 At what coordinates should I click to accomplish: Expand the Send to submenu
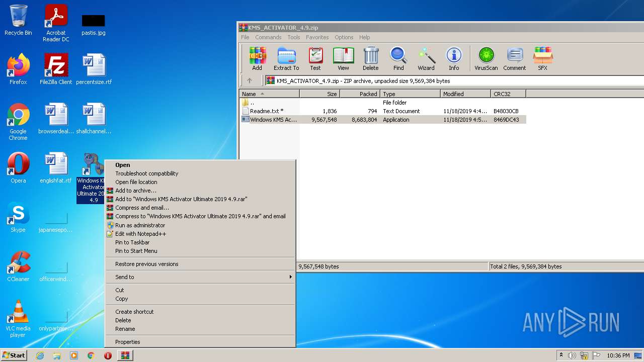click(200, 277)
